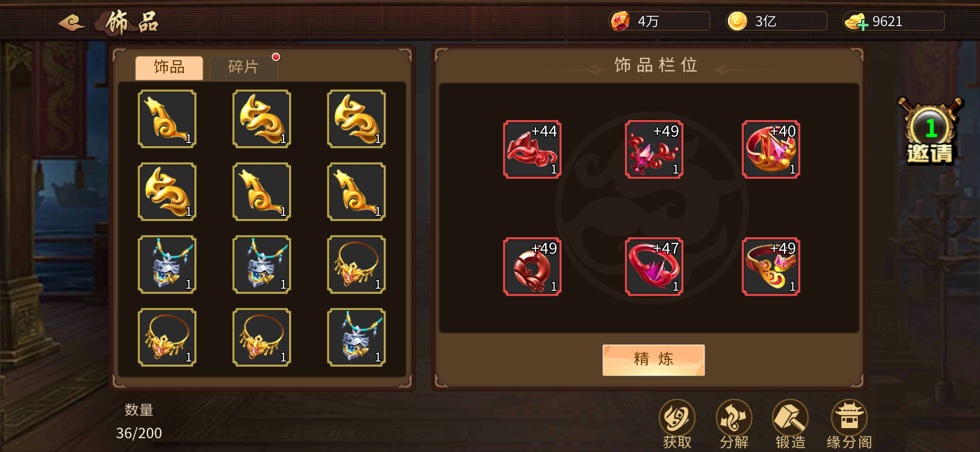Select the equipped +40 red ring slot

pos(771,149)
